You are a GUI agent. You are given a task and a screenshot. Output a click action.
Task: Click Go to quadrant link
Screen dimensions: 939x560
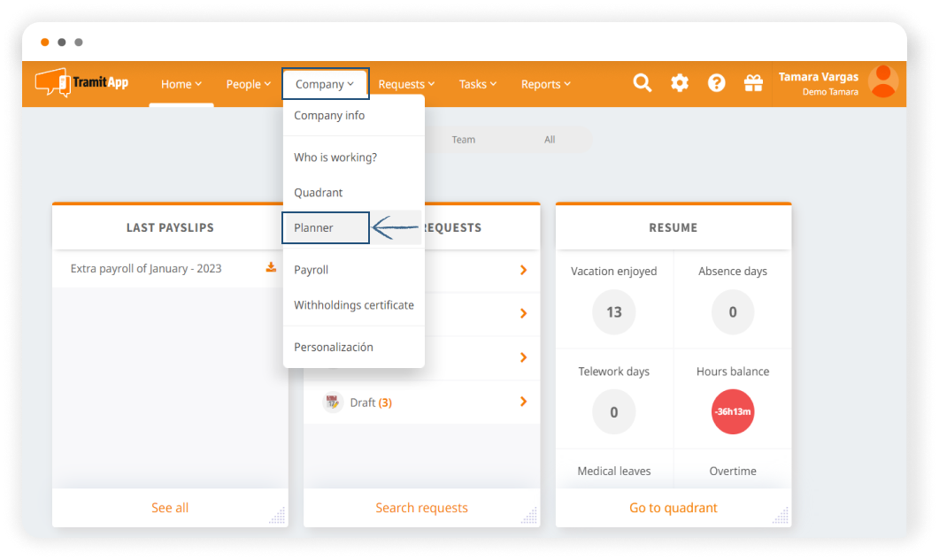[673, 508]
